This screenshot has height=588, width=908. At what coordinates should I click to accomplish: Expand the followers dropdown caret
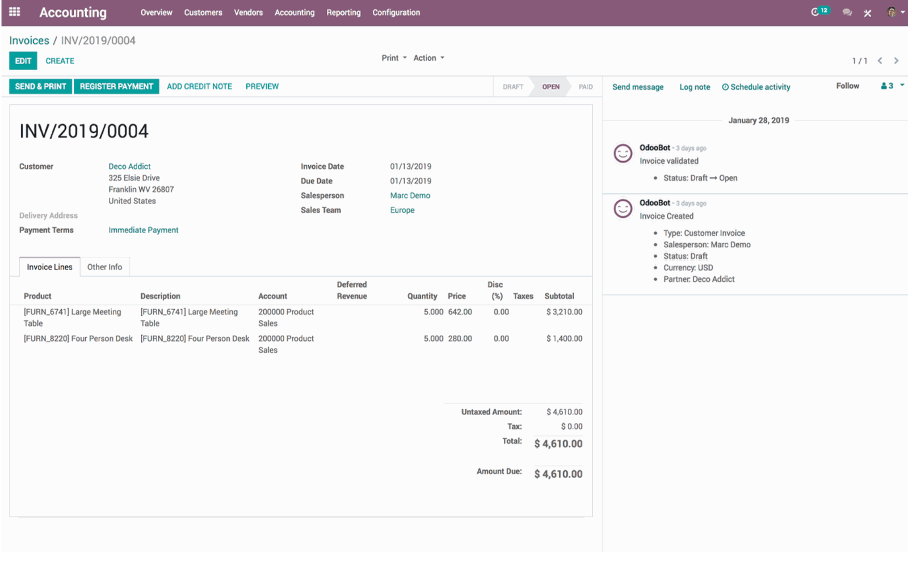click(x=902, y=86)
